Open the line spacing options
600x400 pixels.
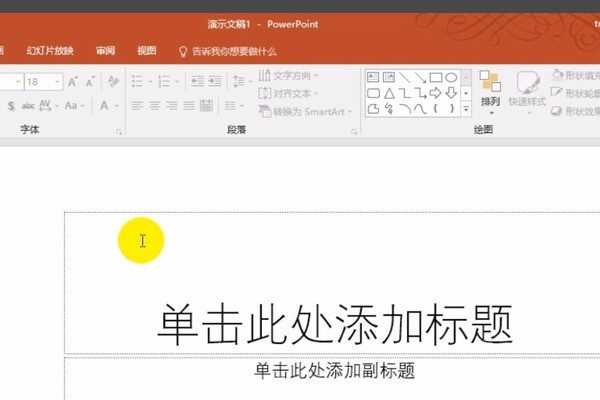(242, 82)
